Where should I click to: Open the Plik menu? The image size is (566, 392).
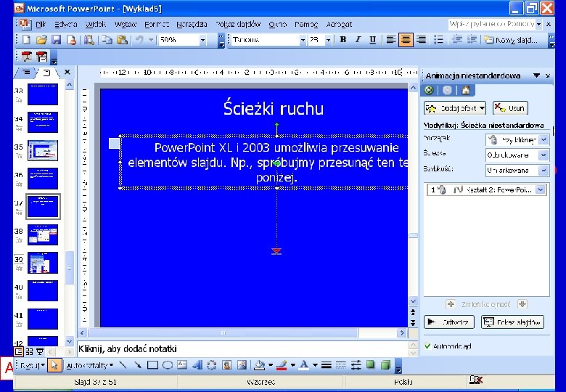41,24
